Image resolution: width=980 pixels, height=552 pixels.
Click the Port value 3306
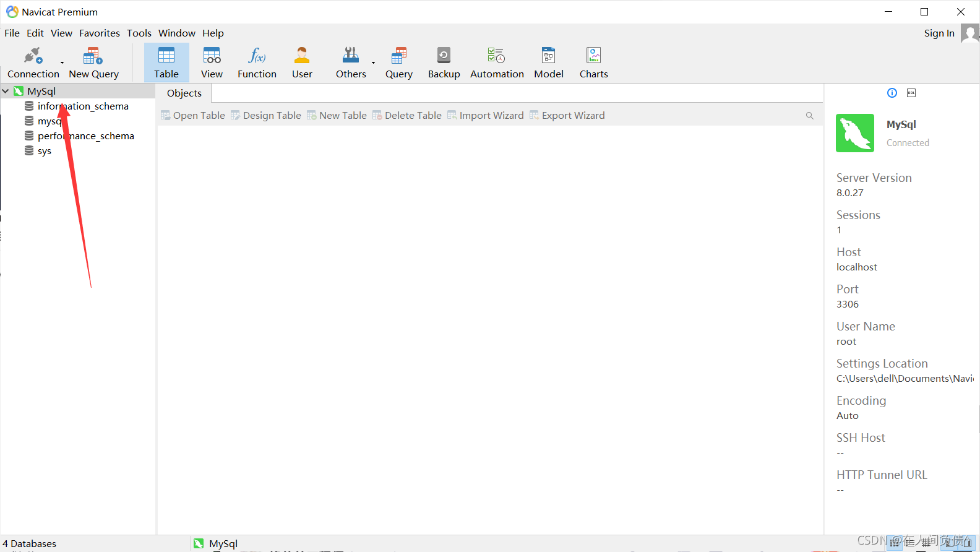848,304
